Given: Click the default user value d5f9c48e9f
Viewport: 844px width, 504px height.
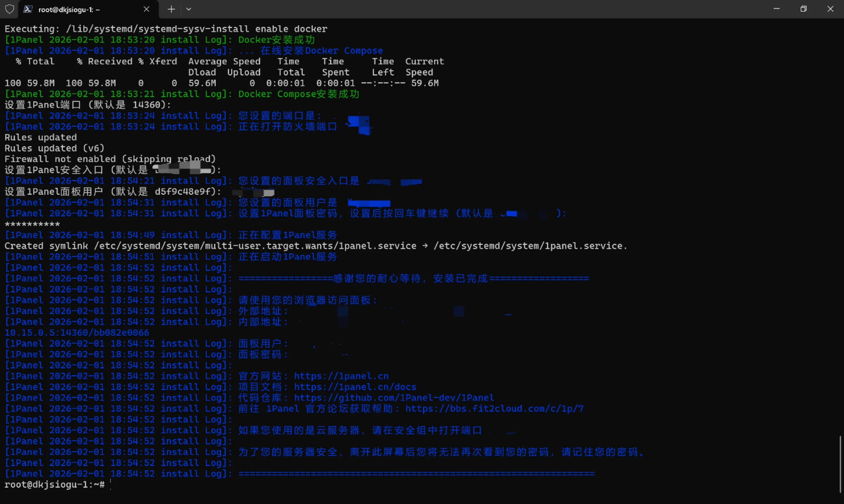Looking at the screenshot, I should 183,192.
